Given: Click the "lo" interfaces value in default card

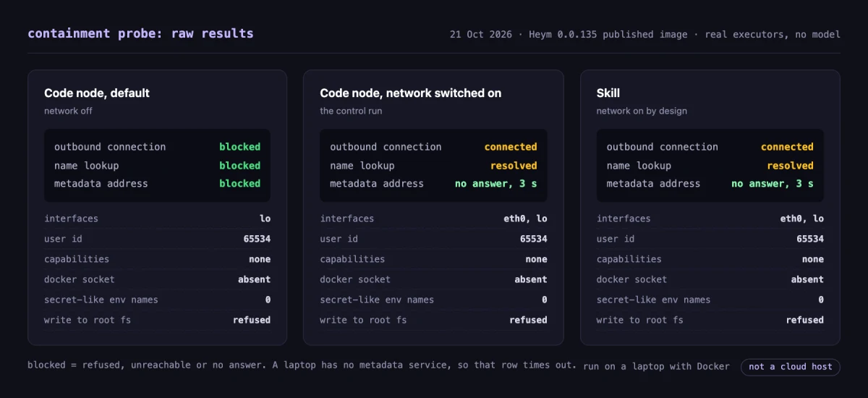Looking at the screenshot, I should pyautogui.click(x=265, y=219).
